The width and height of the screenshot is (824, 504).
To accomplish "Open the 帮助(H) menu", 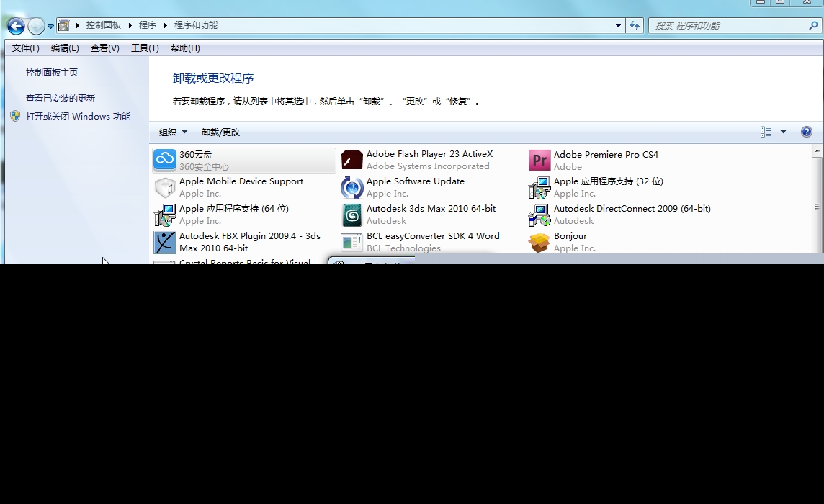I will click(185, 48).
